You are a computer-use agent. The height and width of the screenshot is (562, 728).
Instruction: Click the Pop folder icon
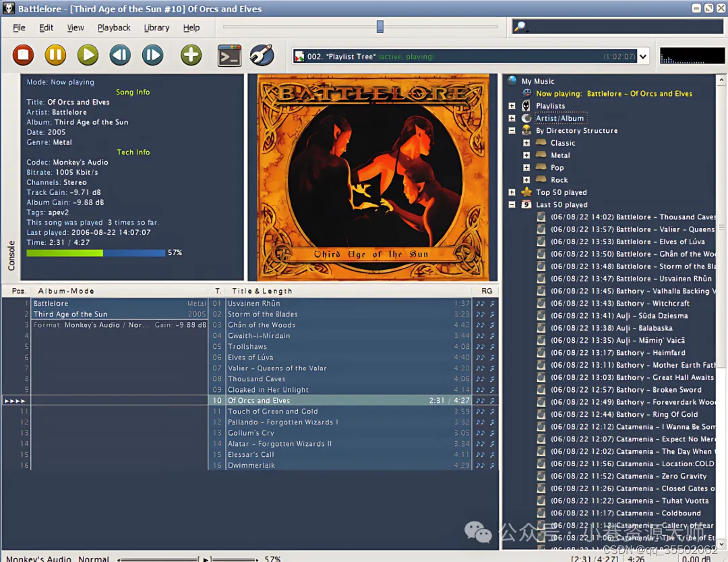click(x=541, y=167)
